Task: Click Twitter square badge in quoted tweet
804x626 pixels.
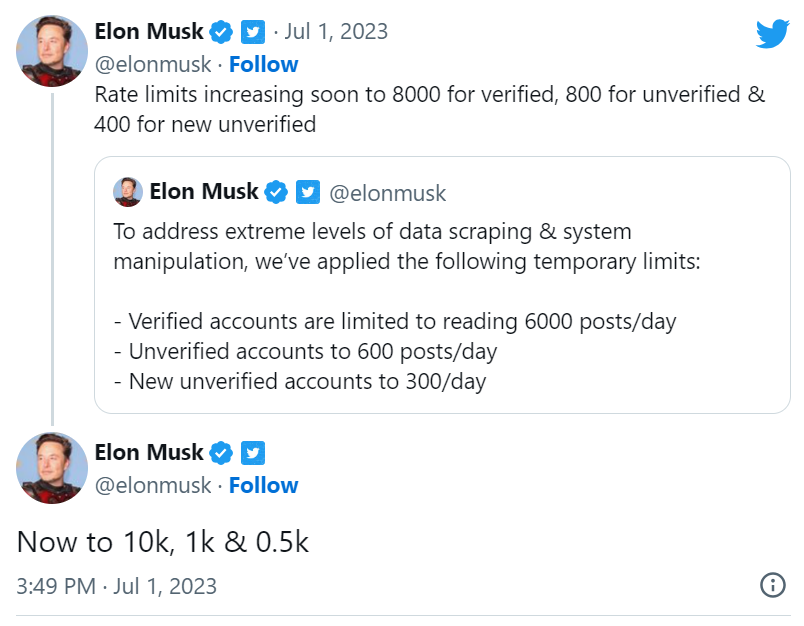Action: pos(308,192)
